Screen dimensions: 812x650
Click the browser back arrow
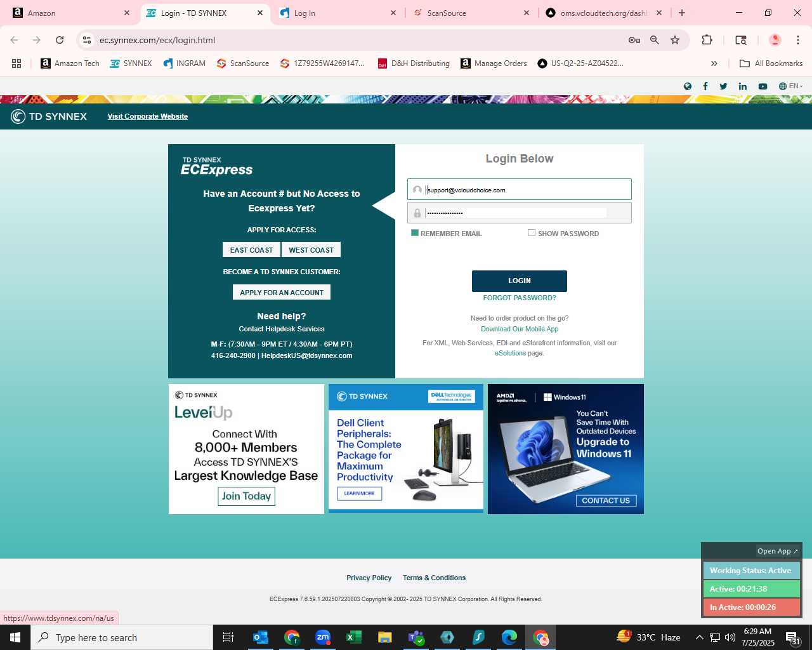(14, 40)
